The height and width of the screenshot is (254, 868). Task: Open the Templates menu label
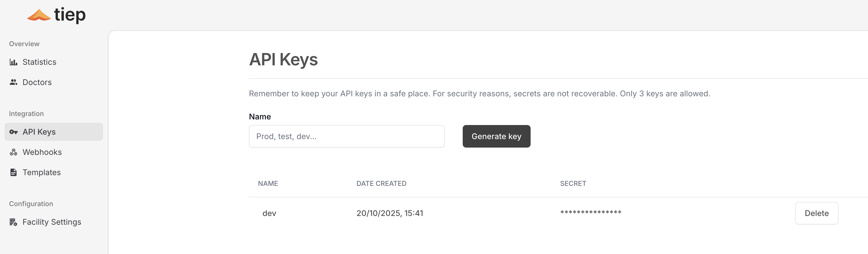(x=41, y=172)
